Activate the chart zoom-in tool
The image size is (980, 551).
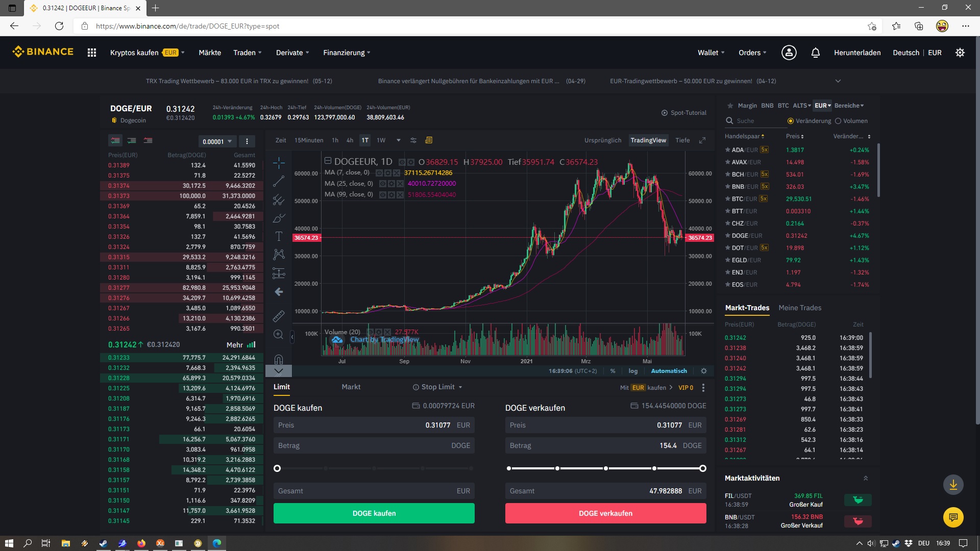279,335
